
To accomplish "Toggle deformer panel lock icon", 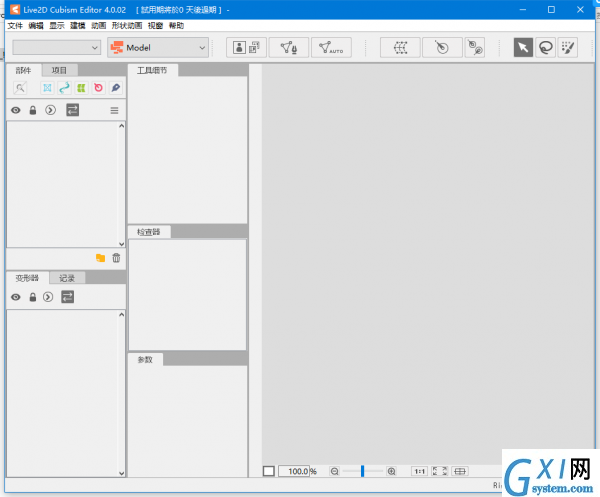I will [33, 297].
